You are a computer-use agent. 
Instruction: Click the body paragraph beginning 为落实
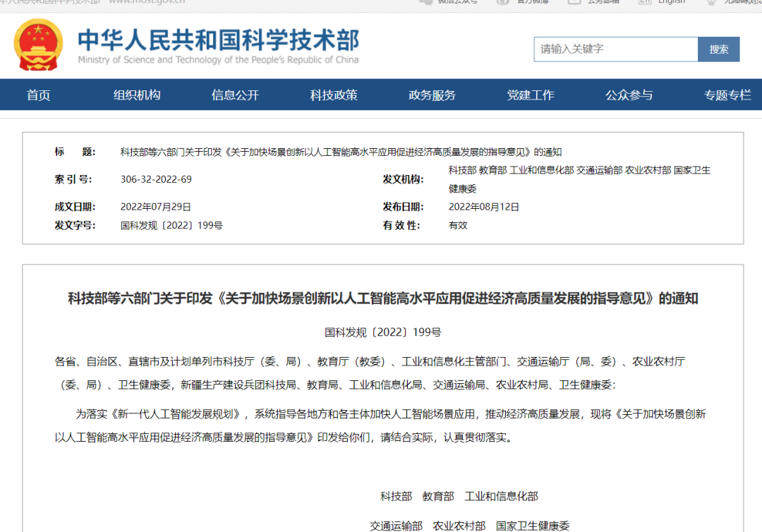pos(380,425)
